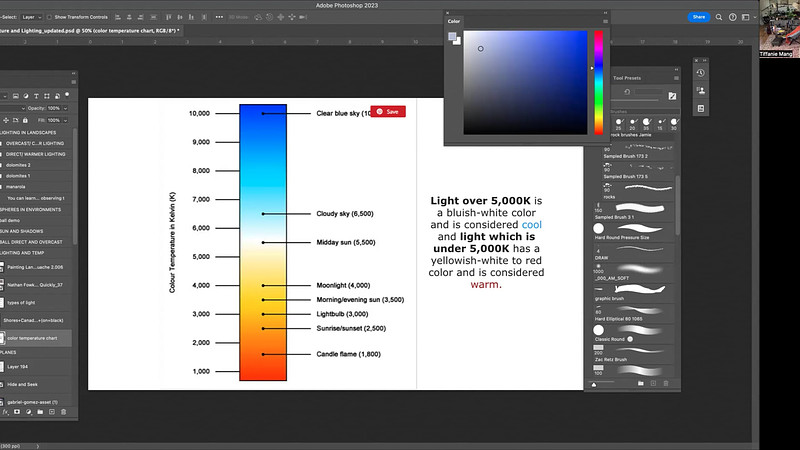The width and height of the screenshot is (800, 450).
Task: Collapse the Layers panel double-arrow
Action: point(73,73)
